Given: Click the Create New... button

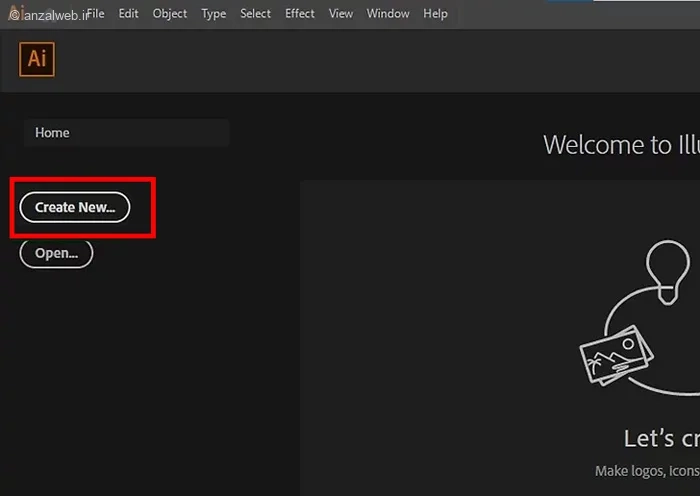Looking at the screenshot, I should 75,207.
